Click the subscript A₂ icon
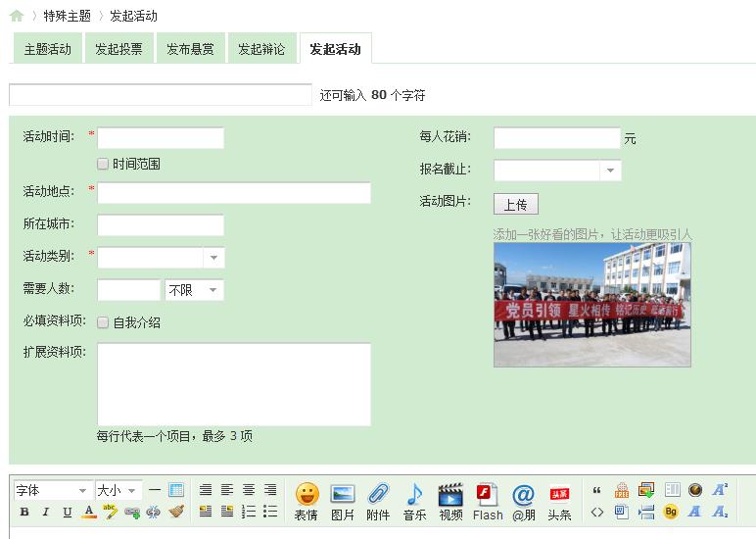The height and width of the screenshot is (539, 756). click(720, 512)
